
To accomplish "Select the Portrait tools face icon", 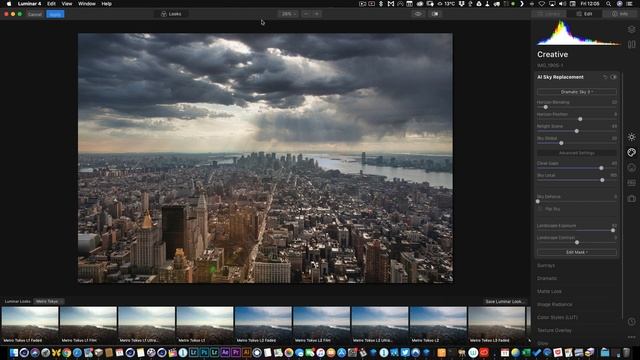I will tap(631, 168).
